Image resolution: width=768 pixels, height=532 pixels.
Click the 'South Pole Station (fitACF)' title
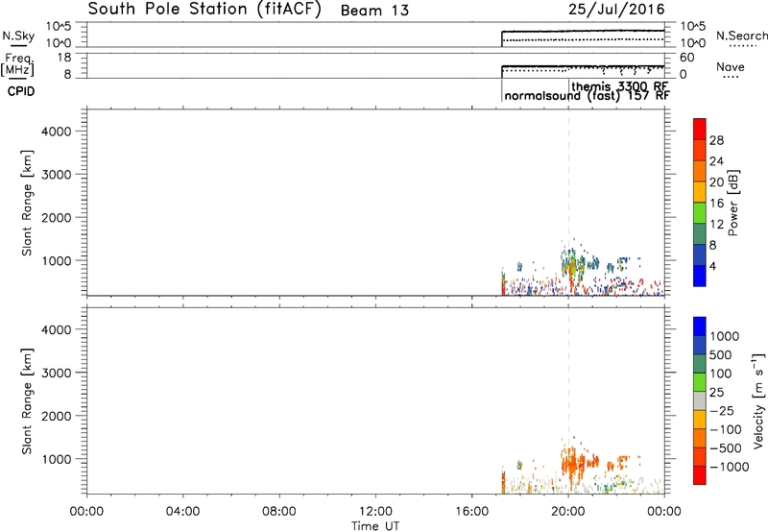point(204,9)
